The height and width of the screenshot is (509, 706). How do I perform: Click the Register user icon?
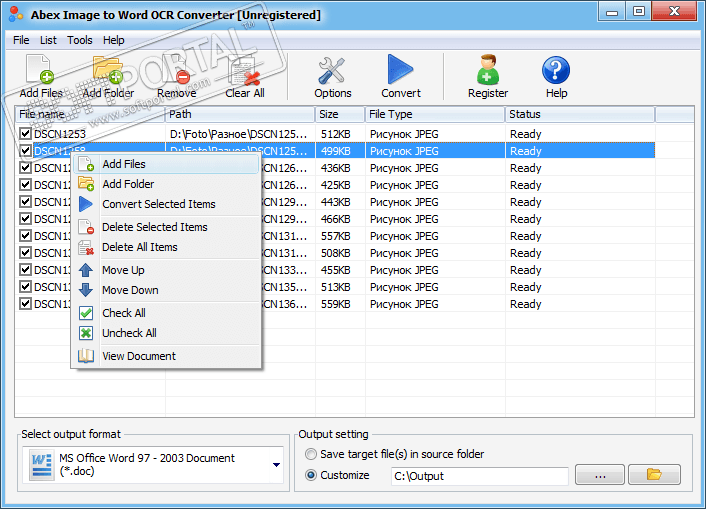[488, 70]
